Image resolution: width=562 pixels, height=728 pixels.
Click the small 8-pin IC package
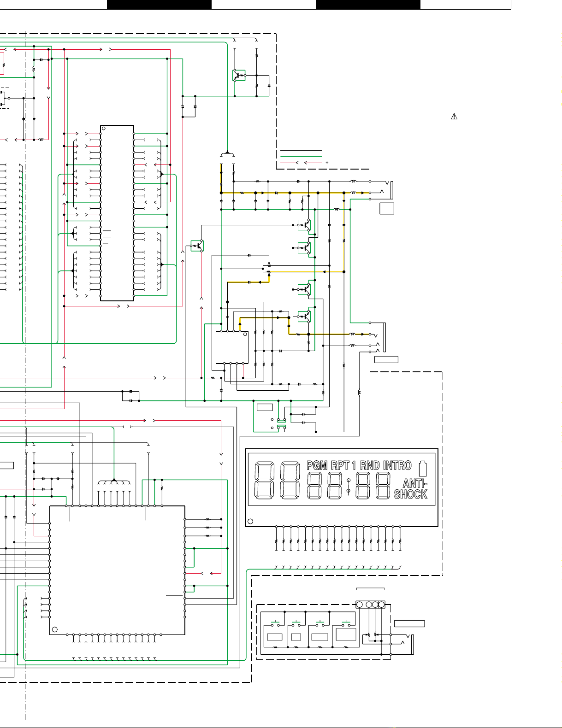(232, 347)
